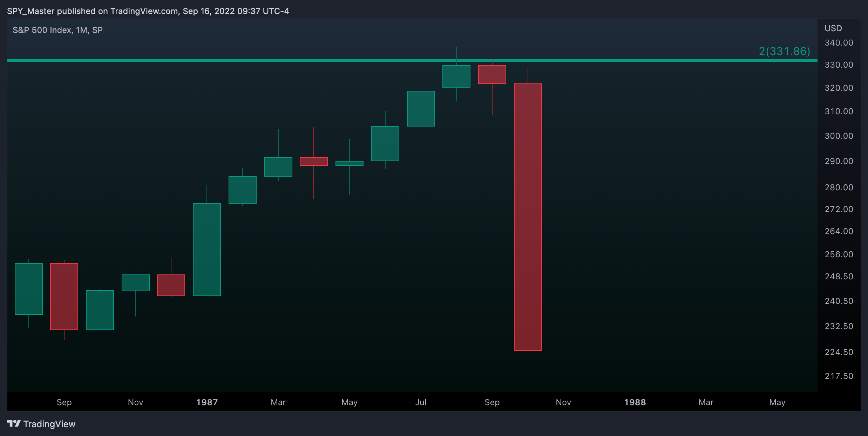Click the 232.50 price axis label

coord(839,326)
